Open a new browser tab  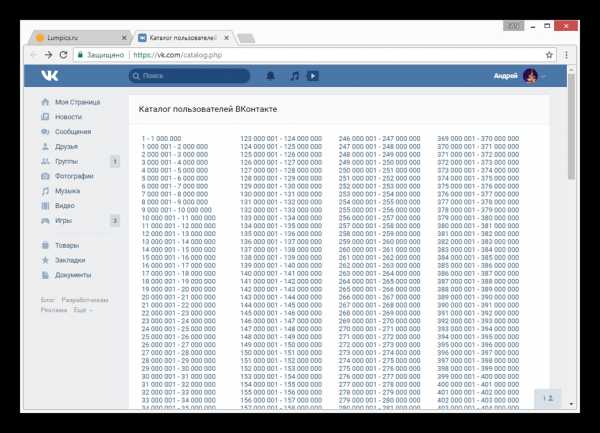pos(246,38)
